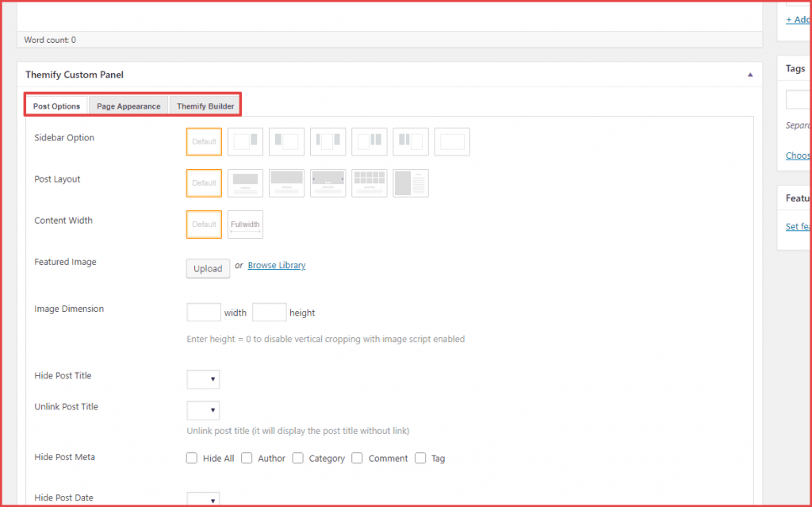The height and width of the screenshot is (507, 812).
Task: Select the gallery grid post layout
Action: pyautogui.click(x=370, y=183)
